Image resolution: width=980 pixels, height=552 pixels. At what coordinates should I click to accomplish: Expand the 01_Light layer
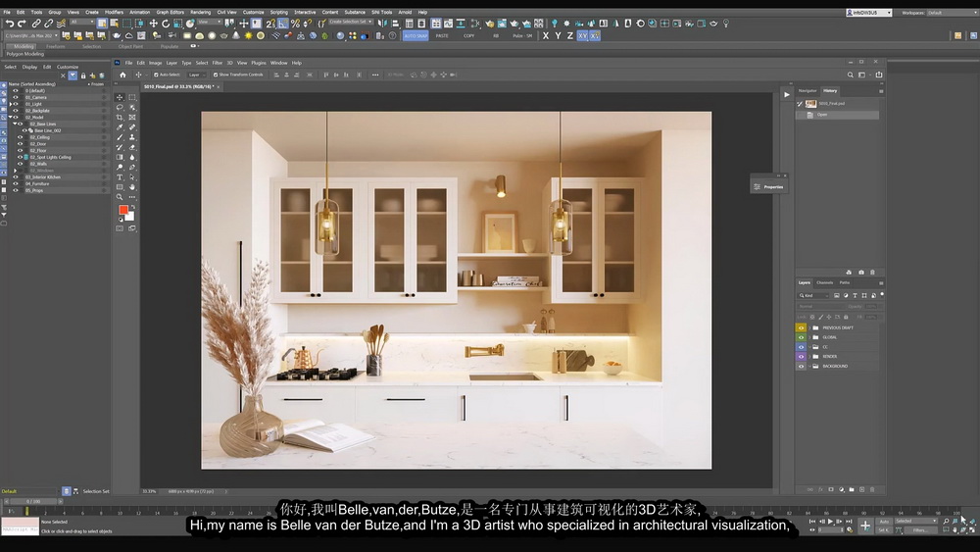click(10, 104)
